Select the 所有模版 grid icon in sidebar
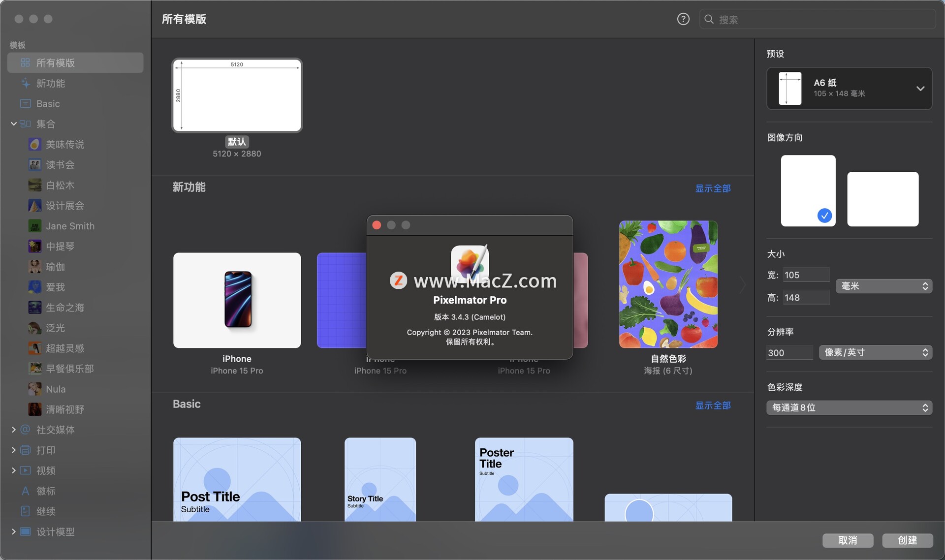Image resolution: width=945 pixels, height=560 pixels. click(x=25, y=63)
